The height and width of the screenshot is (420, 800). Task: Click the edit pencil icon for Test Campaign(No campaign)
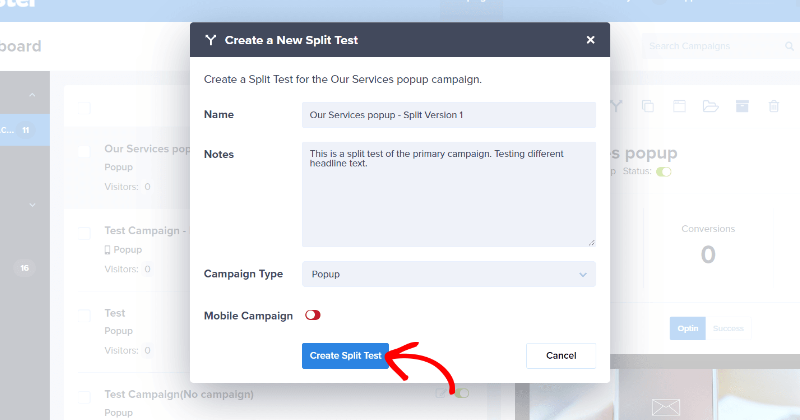441,393
